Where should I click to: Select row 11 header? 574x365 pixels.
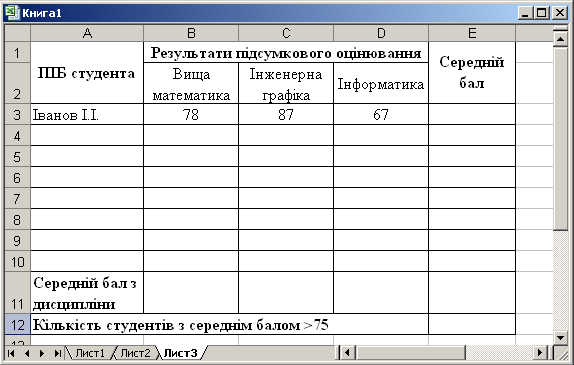coord(17,293)
